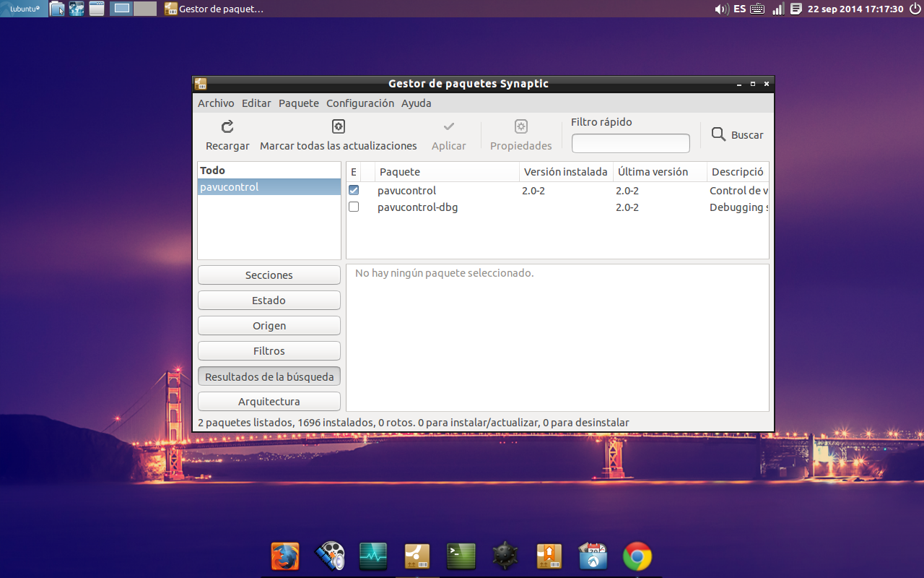
Task: Check the pavucontrol-dbg package checkbox
Action: coord(354,207)
